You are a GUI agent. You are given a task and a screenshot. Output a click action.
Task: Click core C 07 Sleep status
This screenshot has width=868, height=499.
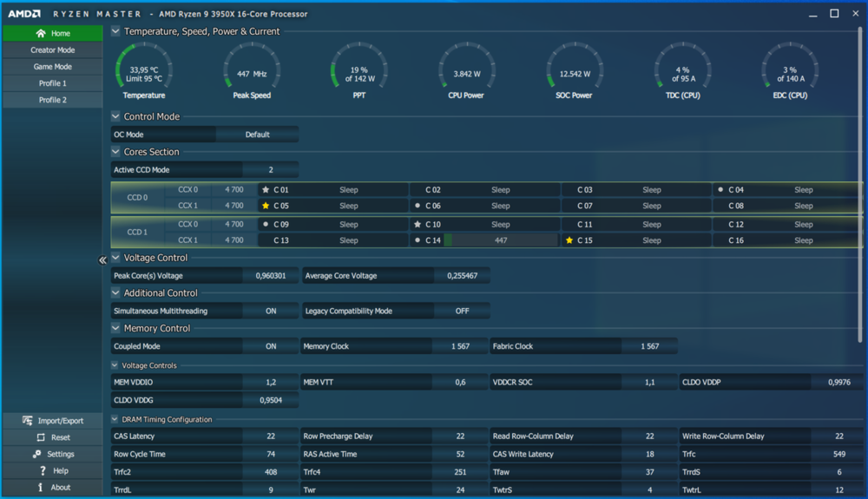[652, 206]
